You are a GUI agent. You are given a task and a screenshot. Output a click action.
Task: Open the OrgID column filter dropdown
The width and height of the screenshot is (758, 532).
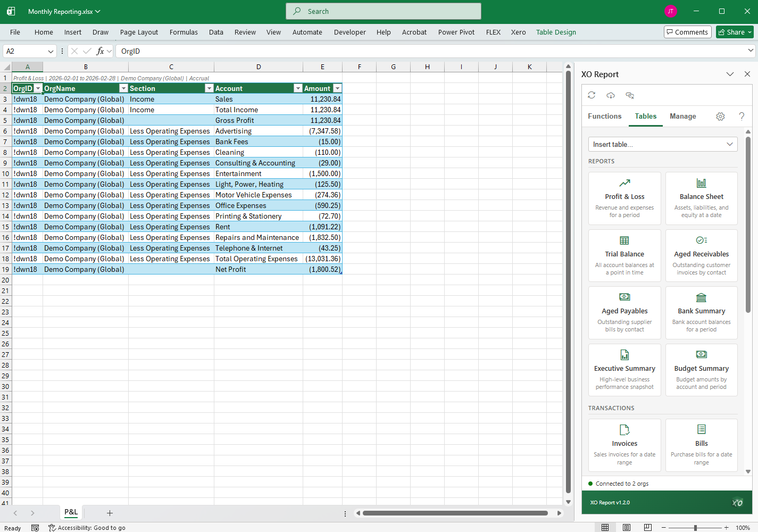click(38, 88)
